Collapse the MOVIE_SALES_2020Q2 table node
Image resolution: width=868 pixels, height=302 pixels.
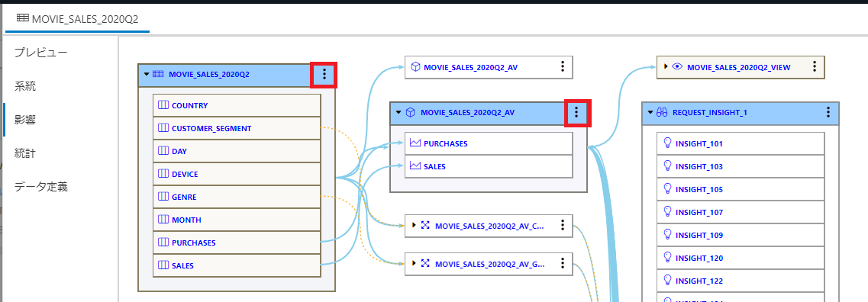pos(146,75)
